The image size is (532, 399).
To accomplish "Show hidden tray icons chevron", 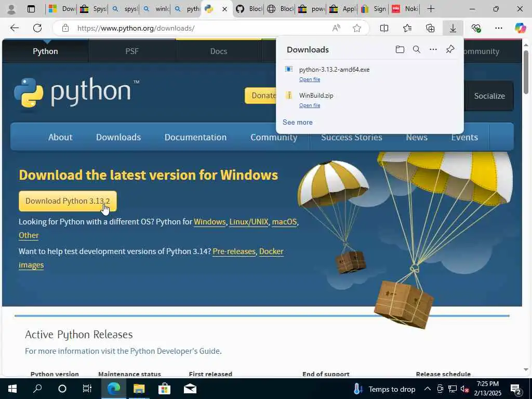I will [428, 389].
